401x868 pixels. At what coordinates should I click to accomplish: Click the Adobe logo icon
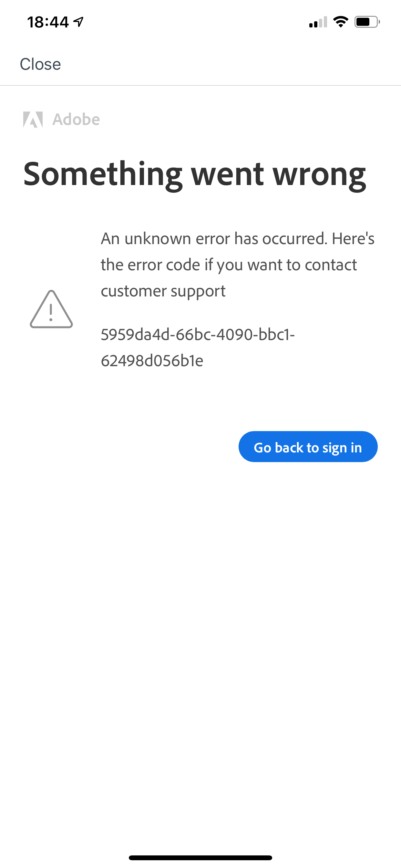[33, 119]
